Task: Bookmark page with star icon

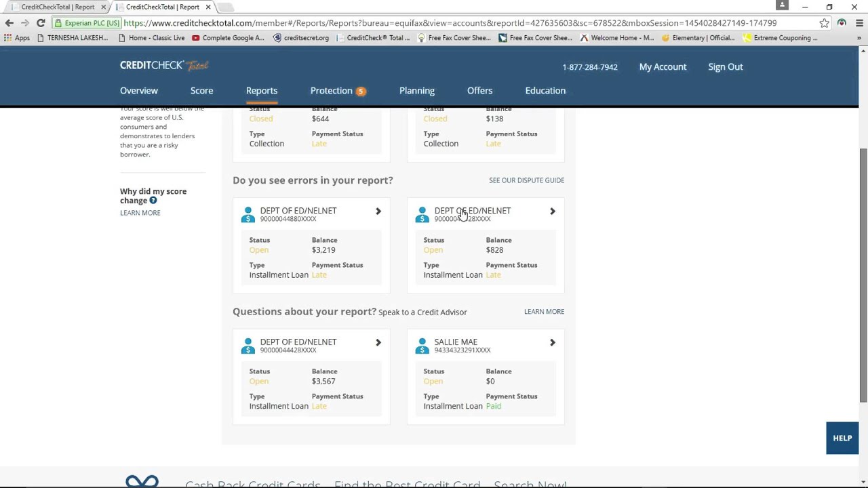Action: point(824,23)
